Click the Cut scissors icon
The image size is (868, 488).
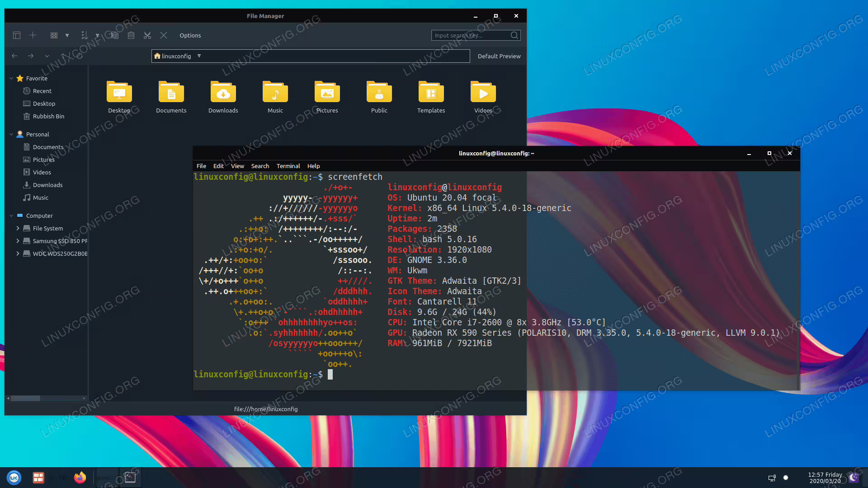(x=147, y=35)
